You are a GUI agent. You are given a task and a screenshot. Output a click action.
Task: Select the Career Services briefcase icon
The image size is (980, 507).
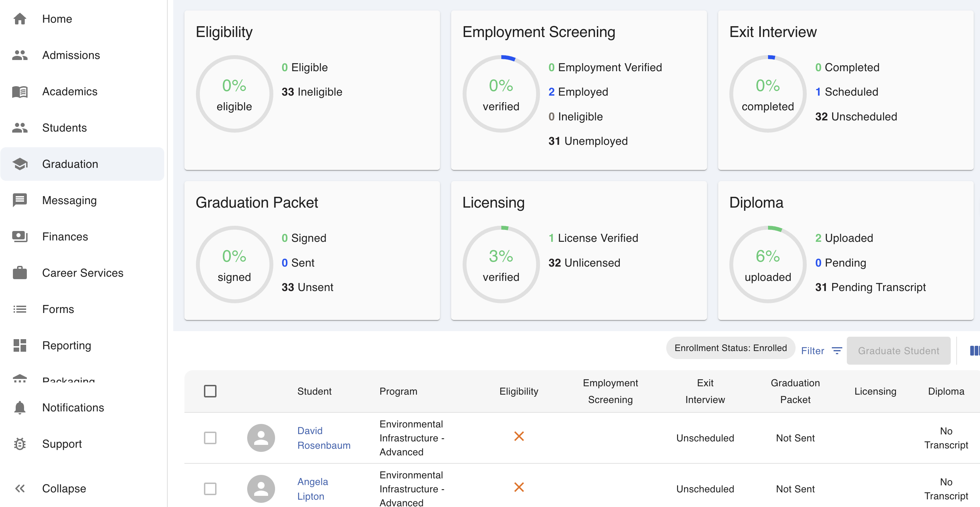point(20,273)
